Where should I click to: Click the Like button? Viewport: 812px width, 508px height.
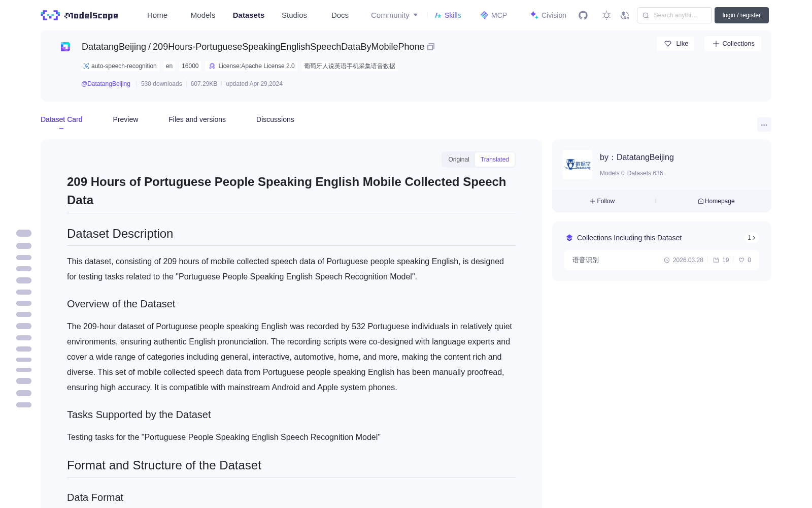[675, 44]
